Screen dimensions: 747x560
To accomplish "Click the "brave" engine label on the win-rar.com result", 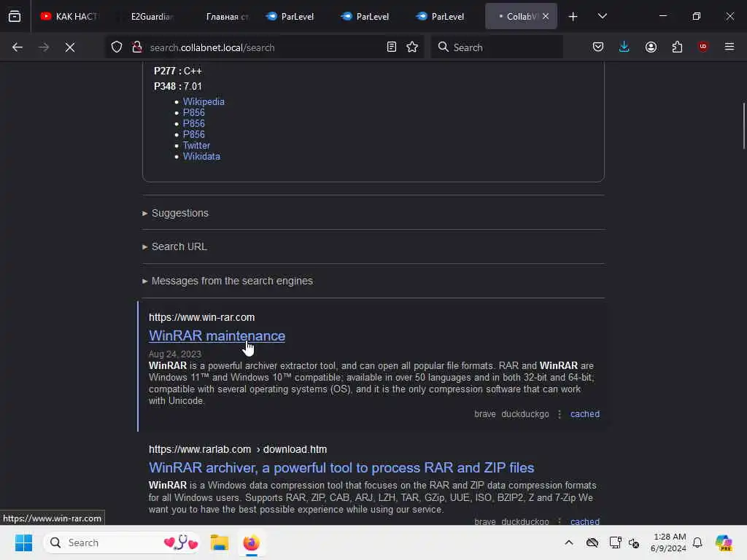I will pyautogui.click(x=485, y=414).
